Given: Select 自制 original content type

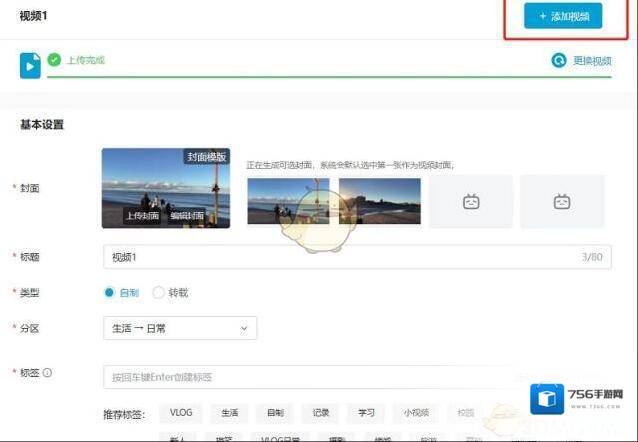Looking at the screenshot, I should coord(110,293).
